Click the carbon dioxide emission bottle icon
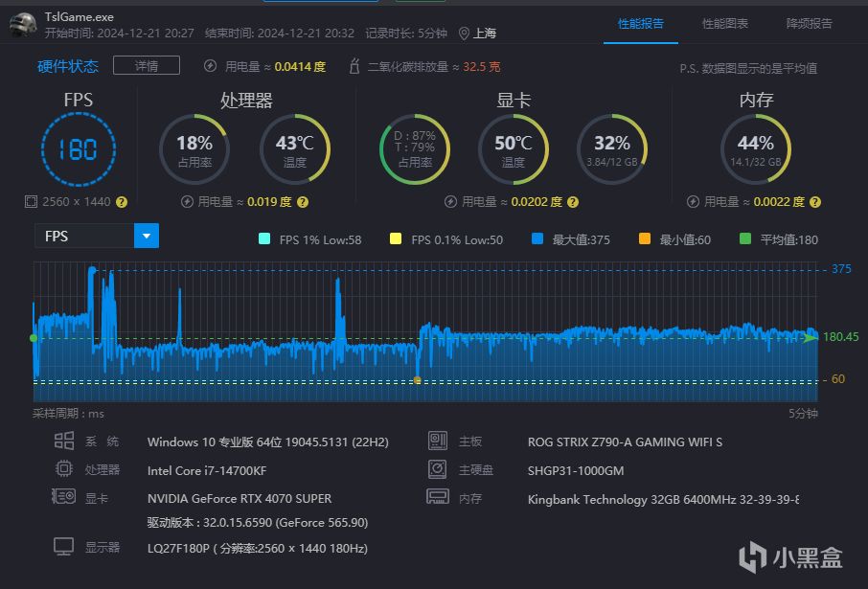The width and height of the screenshot is (868, 589). pyautogui.click(x=354, y=66)
